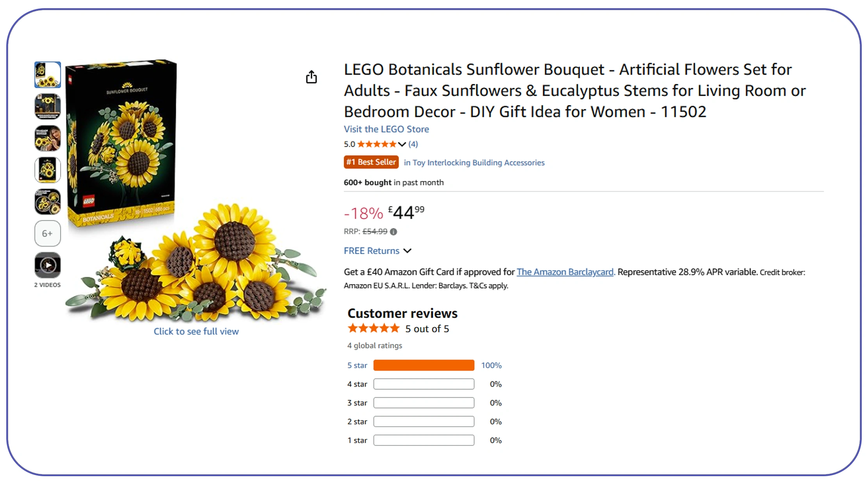Viewport: 868px width, 484px height.
Task: Expand the ratings breakdown dropdown arrow
Action: click(x=402, y=144)
